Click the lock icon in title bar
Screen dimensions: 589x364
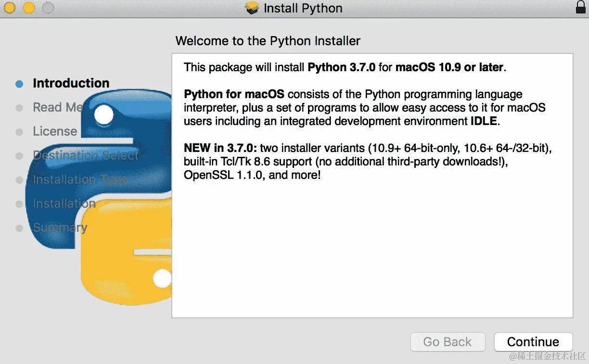[x=581, y=7]
